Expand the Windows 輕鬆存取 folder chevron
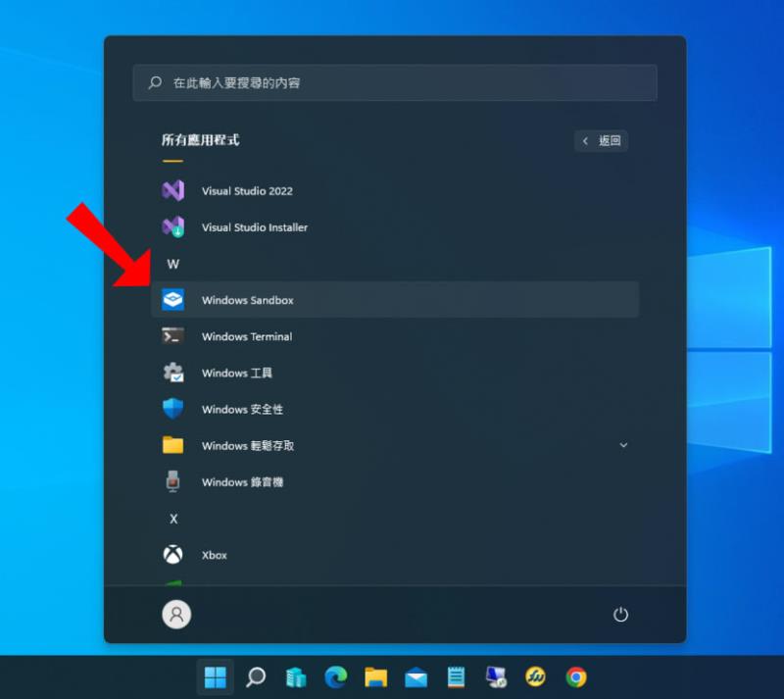Image resolution: width=784 pixels, height=699 pixels. pos(623,445)
